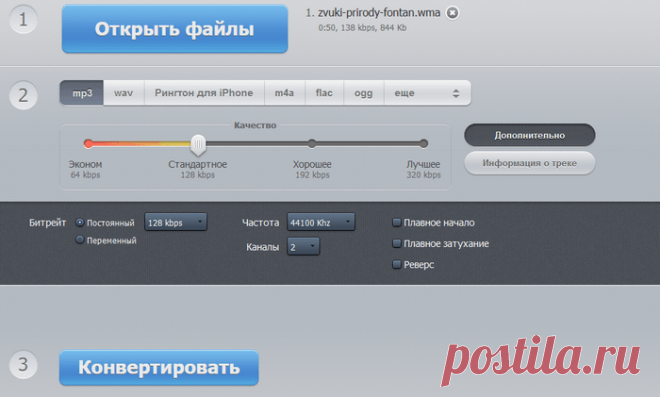Switch to the wav format tab
The height and width of the screenshot is (397, 660).
point(124,93)
